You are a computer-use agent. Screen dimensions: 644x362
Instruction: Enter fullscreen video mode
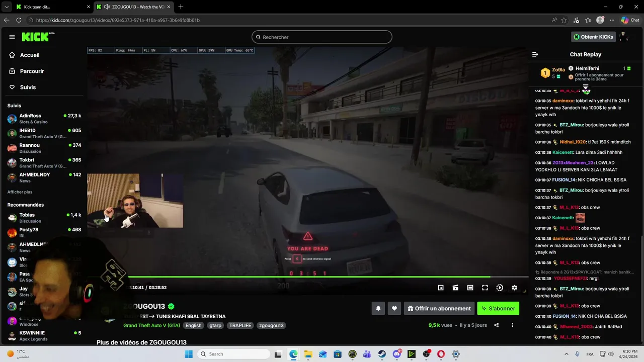[485, 288]
